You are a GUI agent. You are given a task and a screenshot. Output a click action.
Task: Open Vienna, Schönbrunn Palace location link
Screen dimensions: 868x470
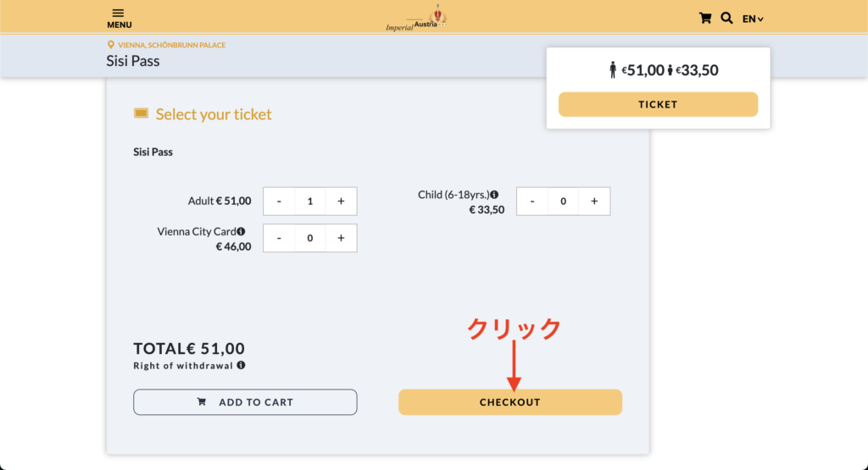click(171, 46)
